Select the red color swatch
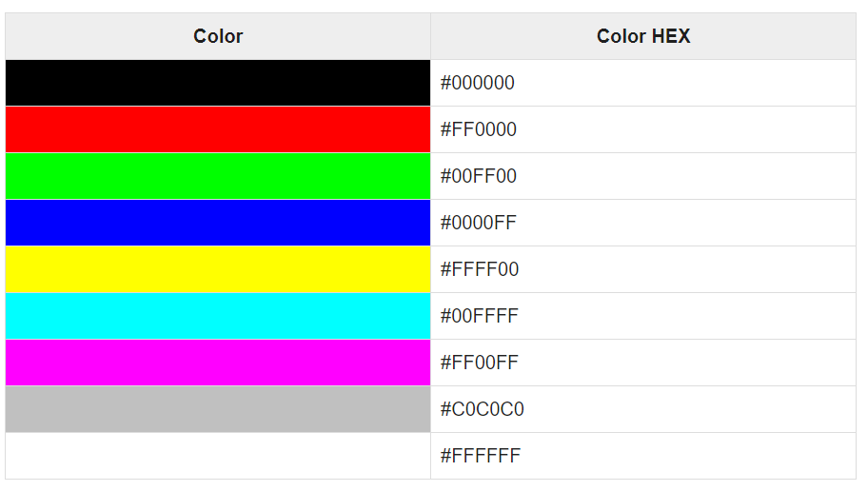This screenshot has width=868, height=491. (218, 129)
